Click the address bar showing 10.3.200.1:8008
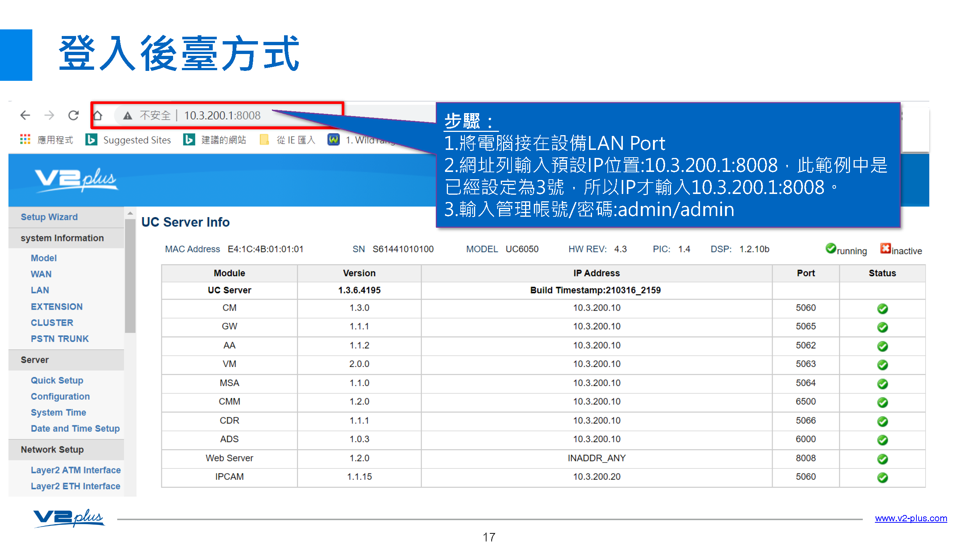The width and height of the screenshot is (980, 551). point(222,115)
